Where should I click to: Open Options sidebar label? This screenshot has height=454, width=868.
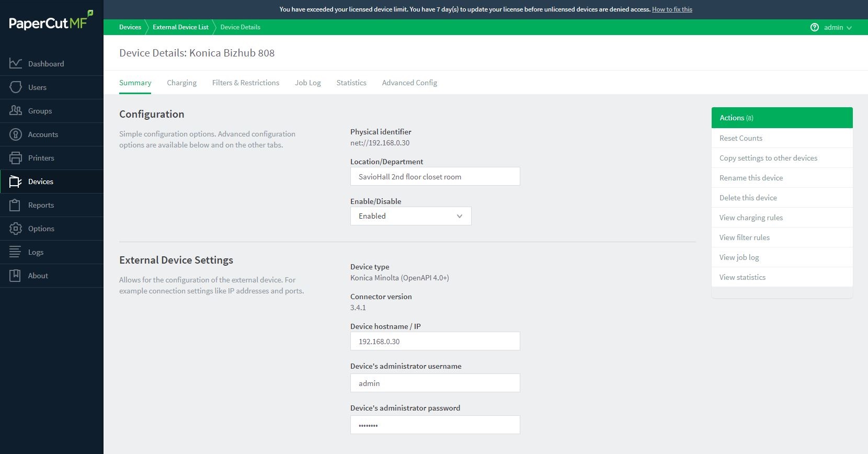click(41, 229)
